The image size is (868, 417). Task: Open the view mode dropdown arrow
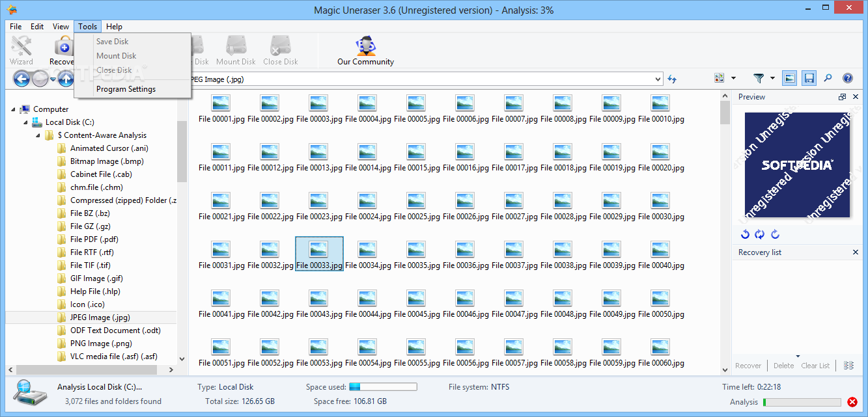(x=733, y=78)
